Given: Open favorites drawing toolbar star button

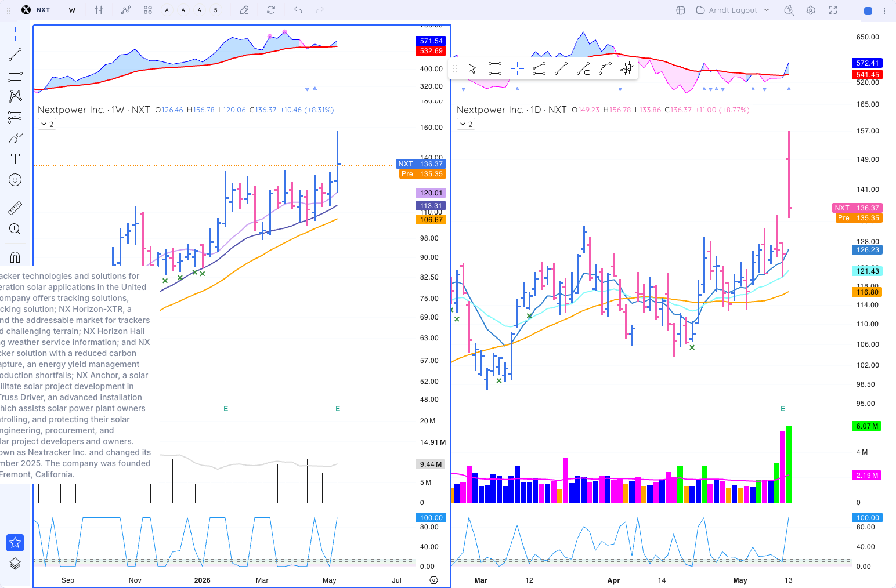Looking at the screenshot, I should [x=15, y=543].
